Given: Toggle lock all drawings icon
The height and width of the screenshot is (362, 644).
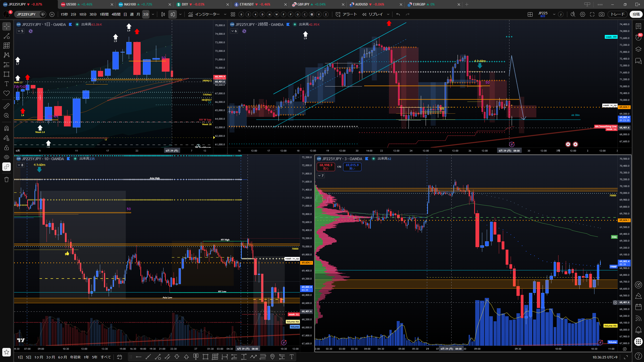Looking at the screenshot, I should click(7, 148).
